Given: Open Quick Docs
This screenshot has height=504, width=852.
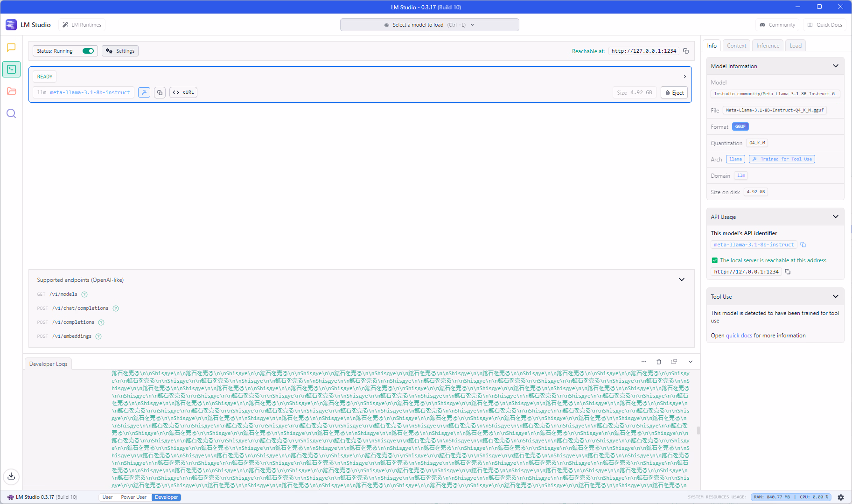Looking at the screenshot, I should pyautogui.click(x=824, y=25).
